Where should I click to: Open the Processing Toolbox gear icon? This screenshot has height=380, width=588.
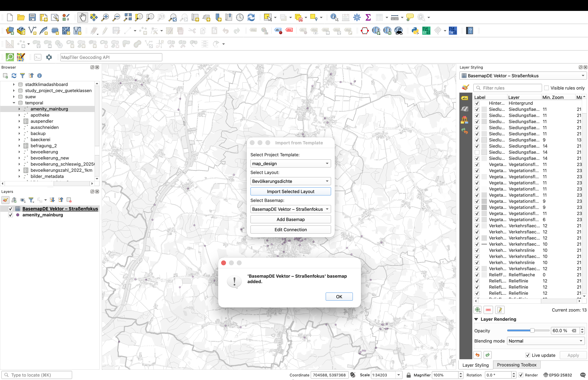pyautogui.click(x=357, y=17)
